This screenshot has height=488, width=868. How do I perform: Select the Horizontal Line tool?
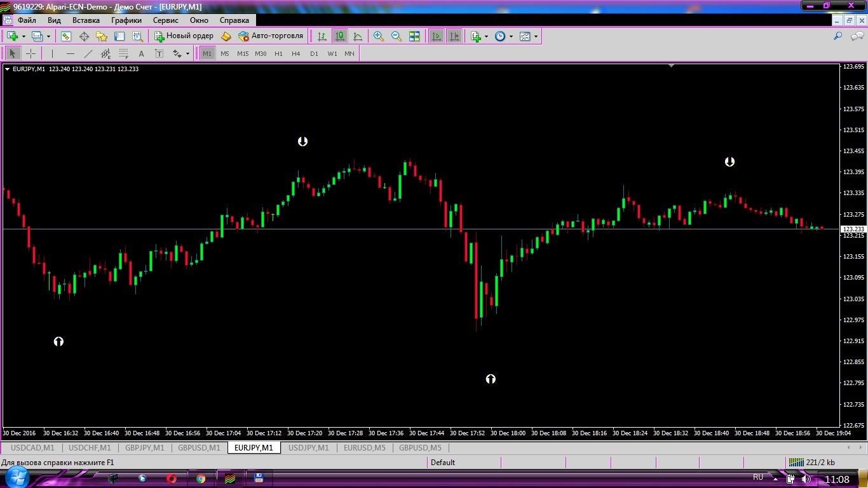point(70,54)
